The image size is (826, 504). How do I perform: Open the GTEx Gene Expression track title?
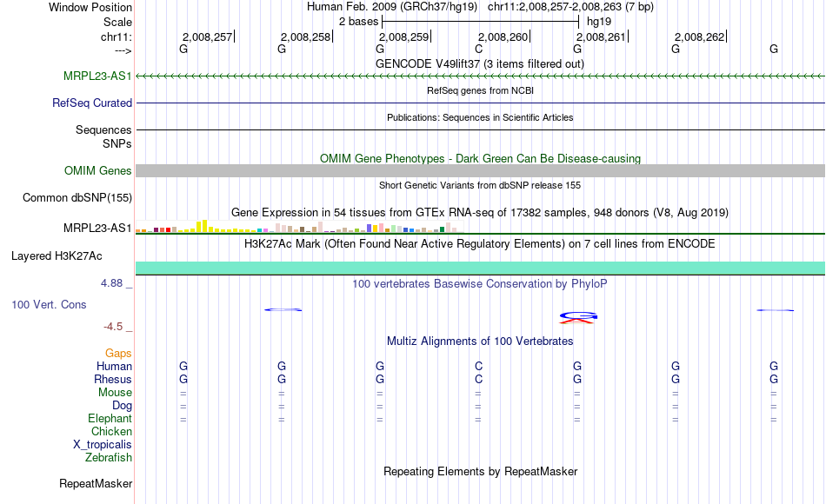(x=480, y=212)
